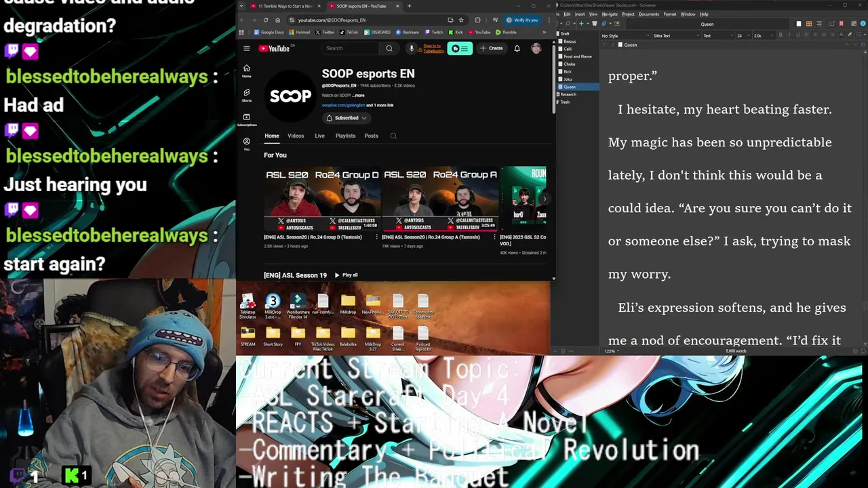Click the YouTube Create button

(x=492, y=48)
